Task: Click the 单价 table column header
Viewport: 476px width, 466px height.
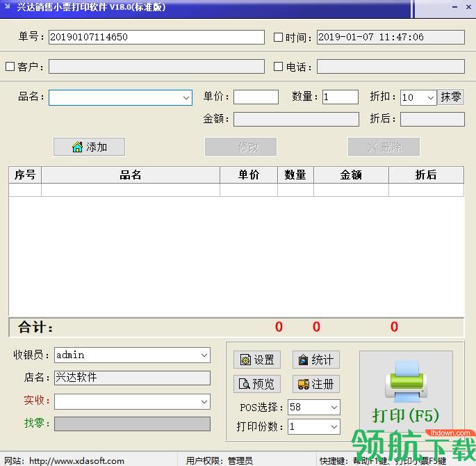Action: pos(249,175)
